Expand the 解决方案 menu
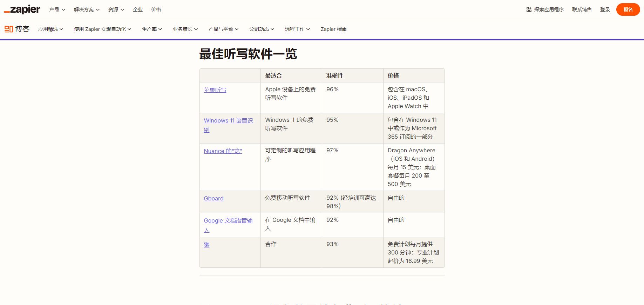Image resolution: width=644 pixels, height=305 pixels. [87, 9]
